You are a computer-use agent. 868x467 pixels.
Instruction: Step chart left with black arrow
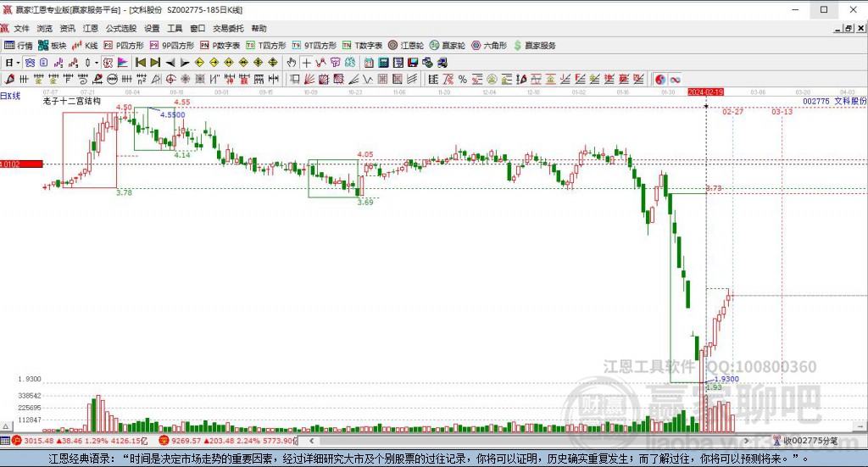point(170,63)
